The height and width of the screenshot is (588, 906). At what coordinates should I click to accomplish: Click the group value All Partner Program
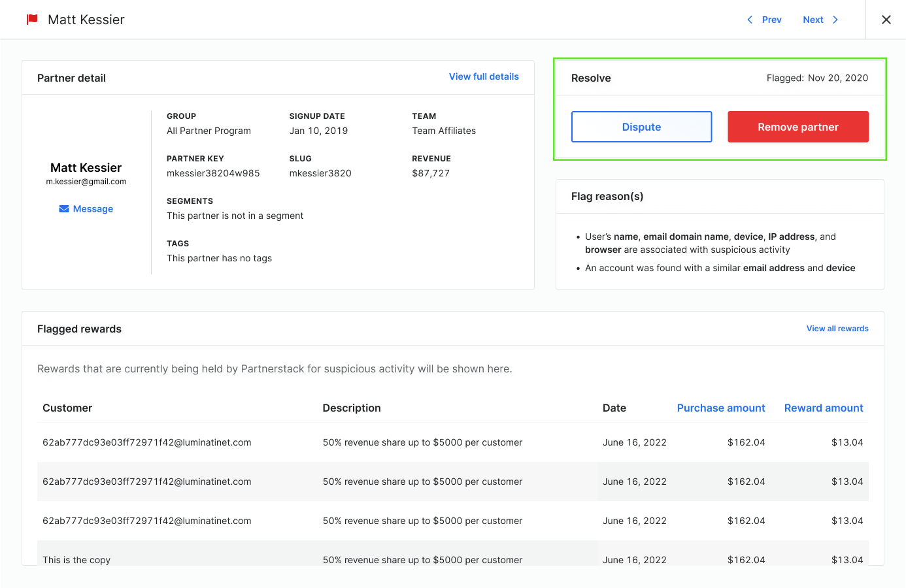pos(209,131)
